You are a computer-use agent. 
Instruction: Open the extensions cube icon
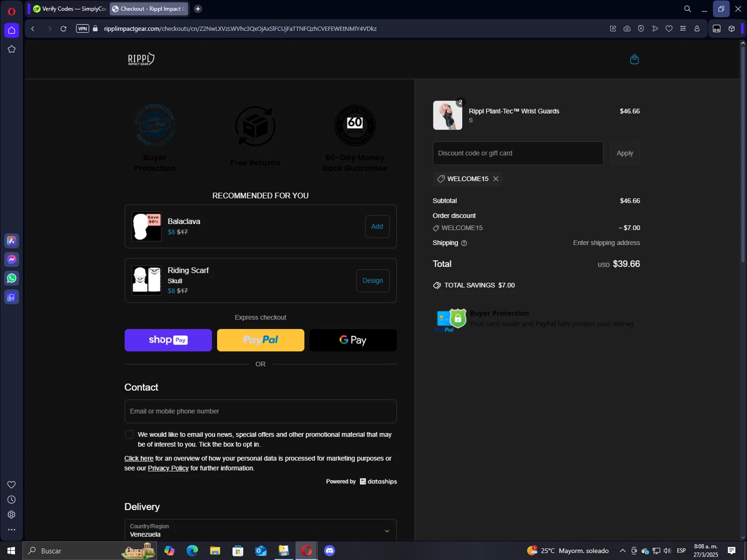(x=732, y=29)
